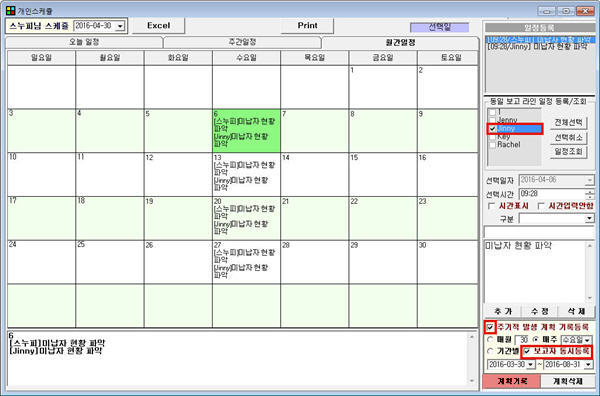Click the Excel export button

[x=158, y=26]
